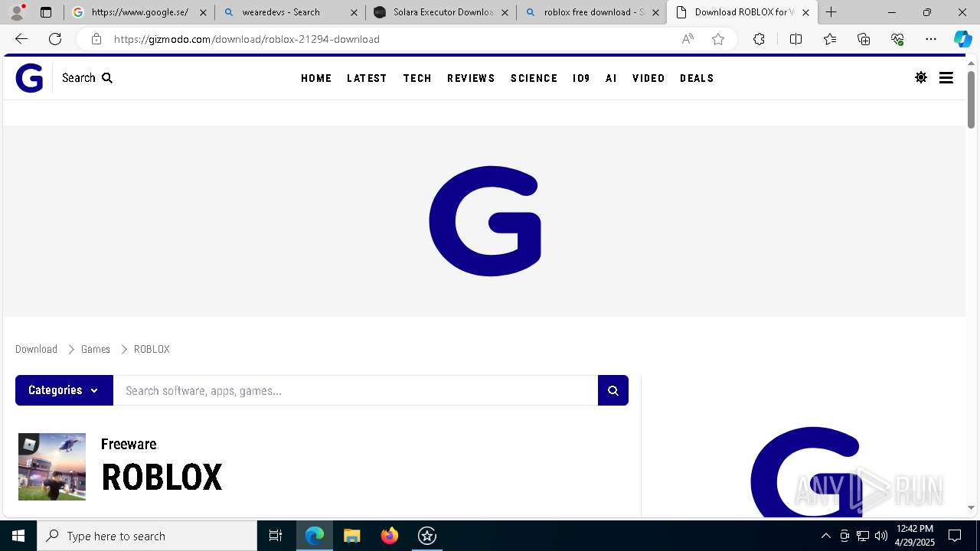Open Edge Settings and more menu
The width and height of the screenshot is (980, 551).
pos(931,39)
